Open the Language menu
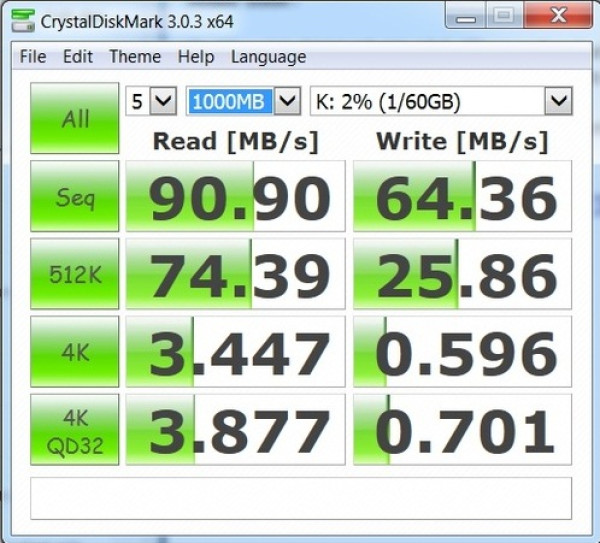This screenshot has height=543, width=600. (x=269, y=57)
